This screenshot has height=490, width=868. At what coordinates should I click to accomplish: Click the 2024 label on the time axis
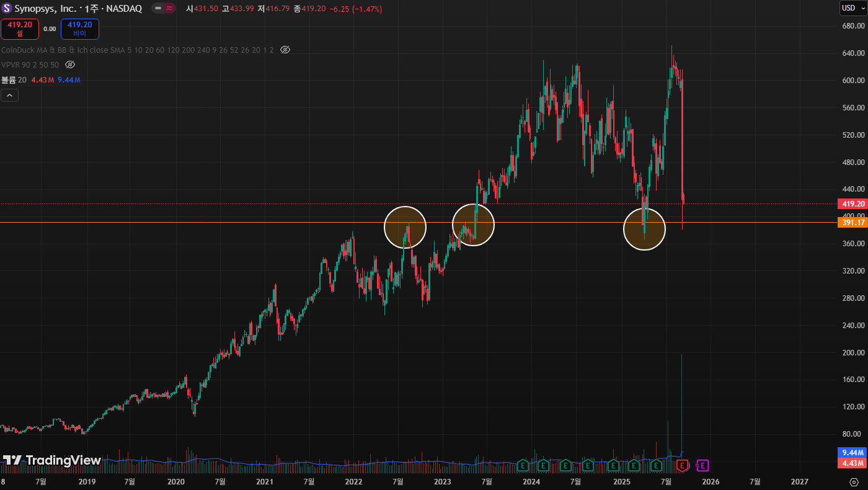coord(531,481)
